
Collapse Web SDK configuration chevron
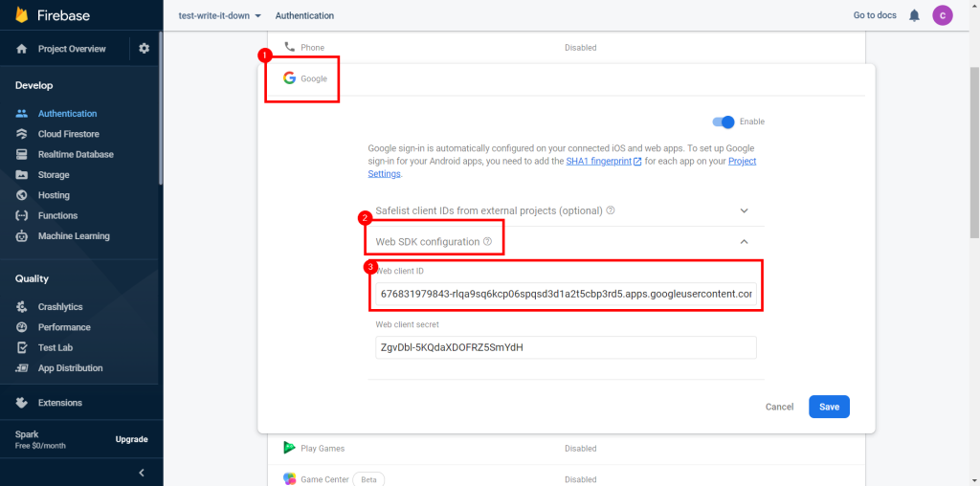745,242
